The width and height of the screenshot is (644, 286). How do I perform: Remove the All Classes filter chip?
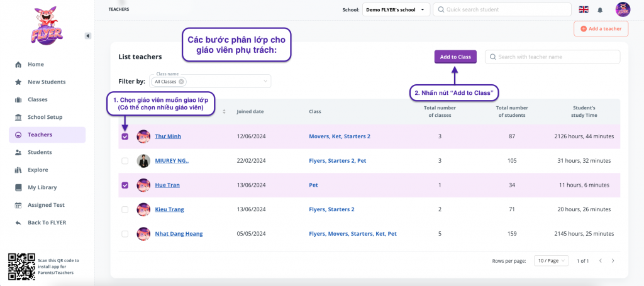[x=182, y=82]
